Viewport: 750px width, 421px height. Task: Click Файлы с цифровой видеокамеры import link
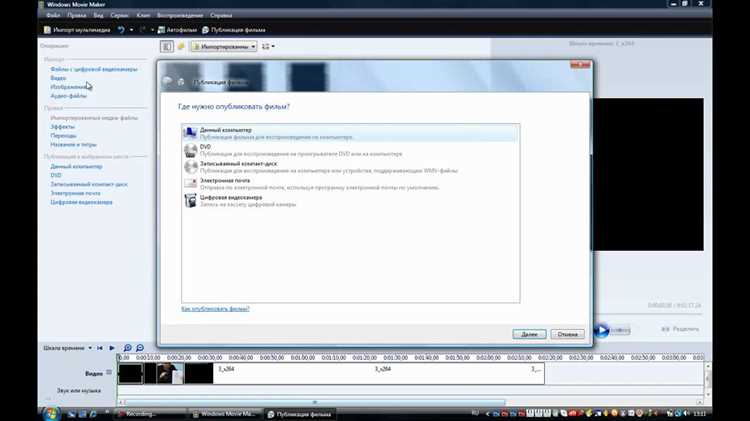[x=94, y=69]
